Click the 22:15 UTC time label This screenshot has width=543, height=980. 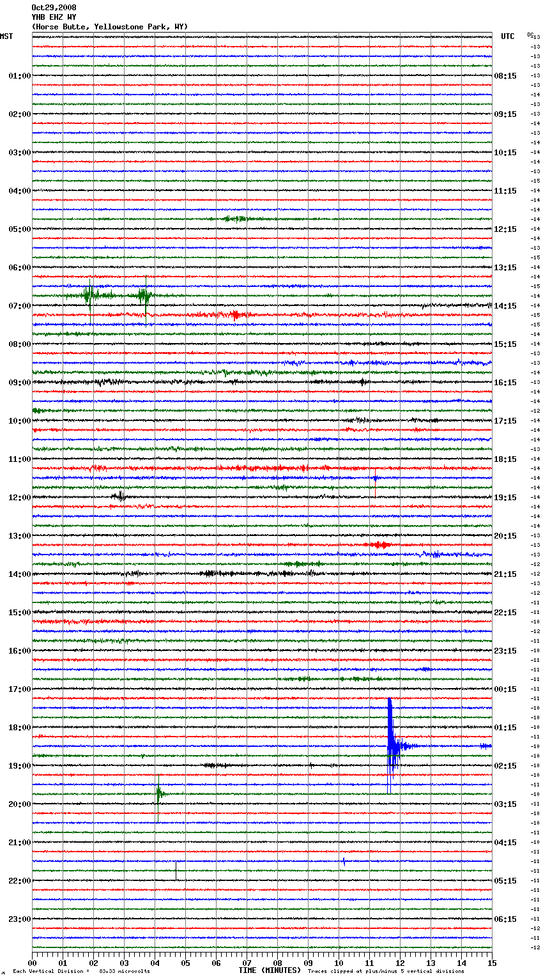click(505, 613)
